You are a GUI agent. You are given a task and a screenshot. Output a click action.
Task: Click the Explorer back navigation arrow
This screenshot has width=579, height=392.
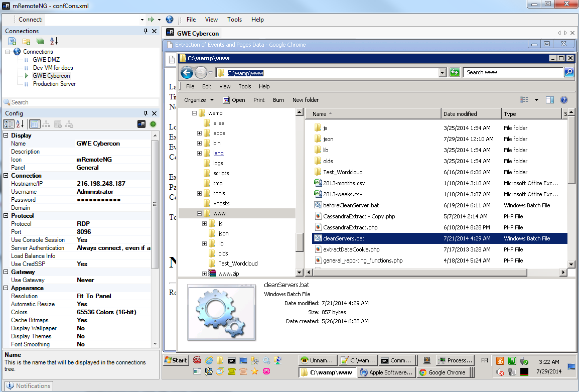click(x=187, y=73)
